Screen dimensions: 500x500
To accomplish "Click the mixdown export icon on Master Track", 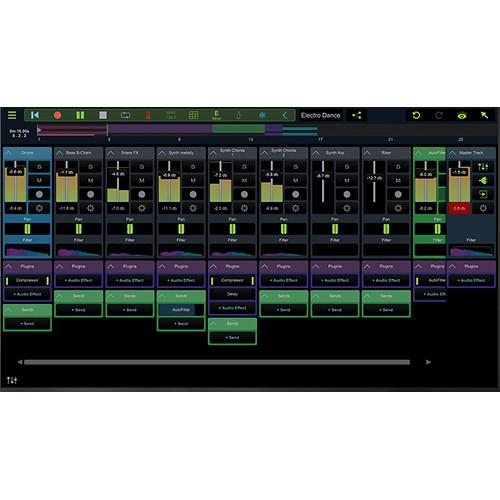I will (x=483, y=194).
